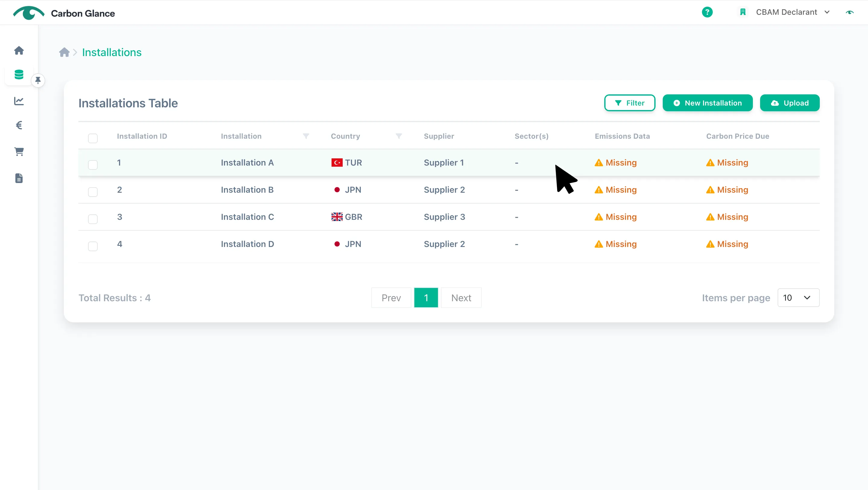The image size is (868, 490).
Task: Click the Country column filter funnel icon
Action: click(x=399, y=136)
